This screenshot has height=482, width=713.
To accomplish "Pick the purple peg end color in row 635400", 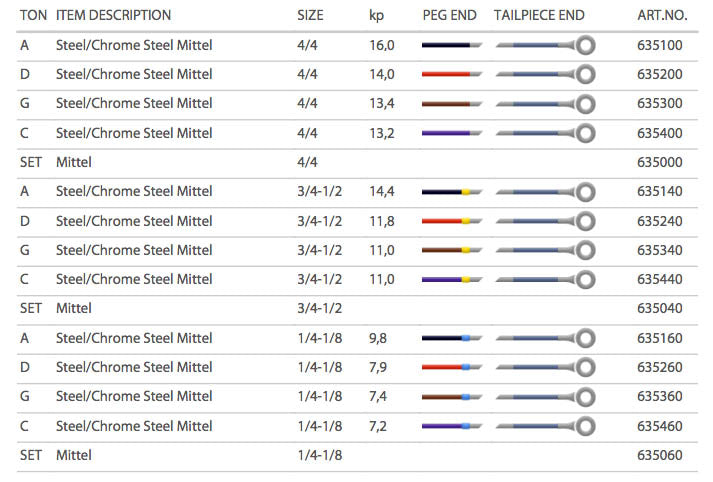I will point(451,133).
